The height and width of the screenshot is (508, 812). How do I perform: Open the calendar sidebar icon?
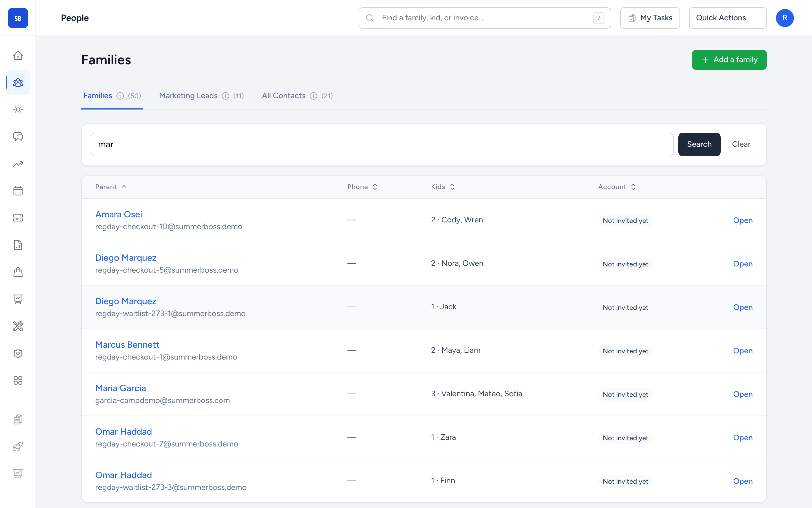[18, 191]
